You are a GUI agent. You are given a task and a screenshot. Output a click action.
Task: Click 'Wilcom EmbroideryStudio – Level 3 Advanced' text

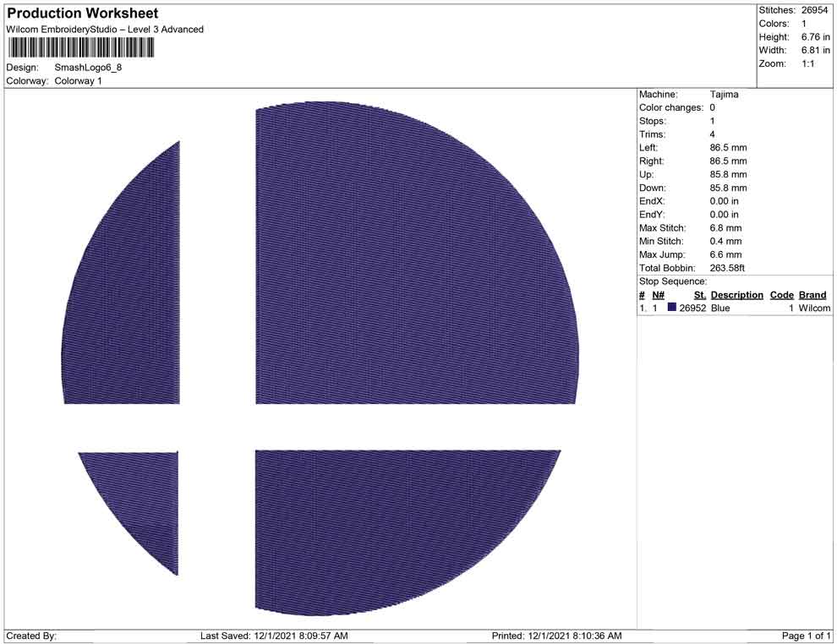105,30
